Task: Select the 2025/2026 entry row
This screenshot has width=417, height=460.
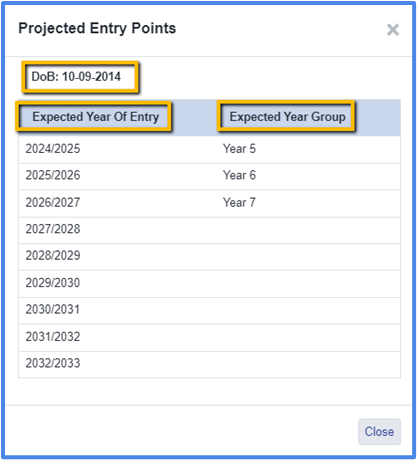Action: click(x=209, y=176)
